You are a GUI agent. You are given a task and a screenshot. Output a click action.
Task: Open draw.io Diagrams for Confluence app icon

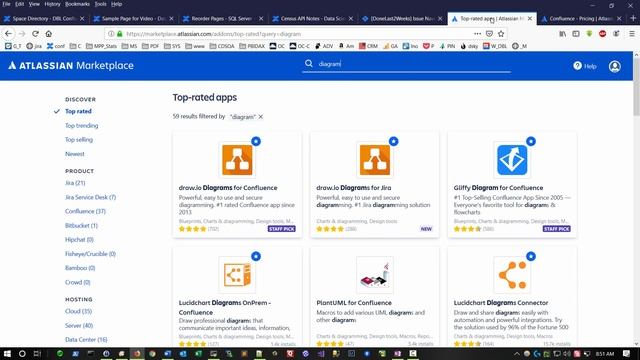[237, 160]
